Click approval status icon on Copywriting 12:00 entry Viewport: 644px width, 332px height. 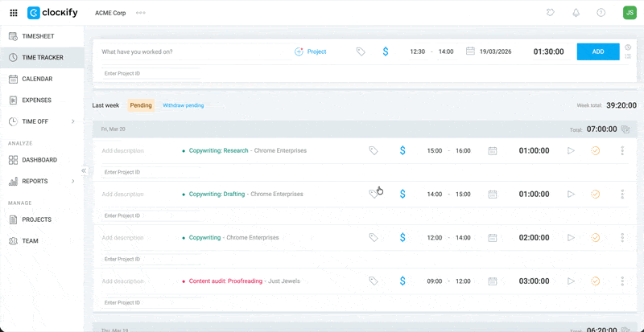coord(596,238)
